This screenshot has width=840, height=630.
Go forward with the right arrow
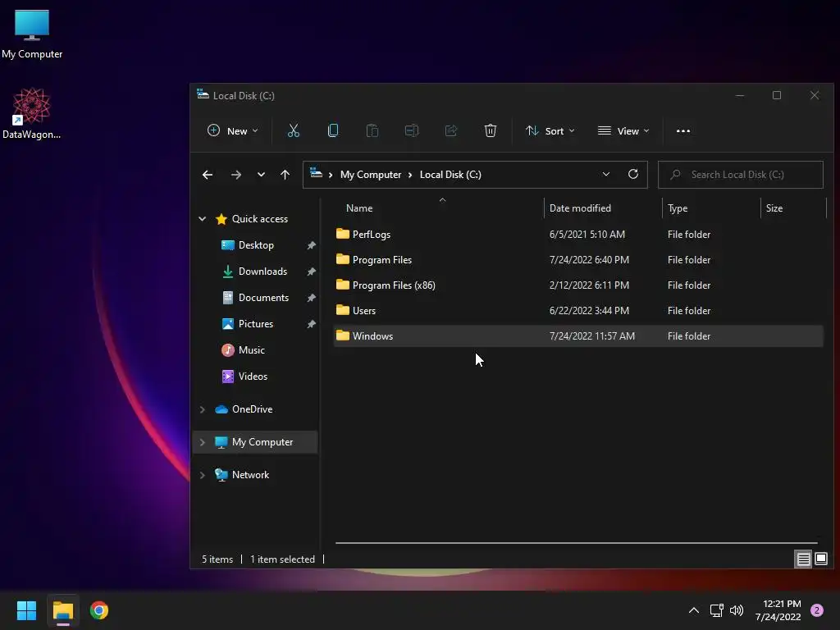[235, 175]
